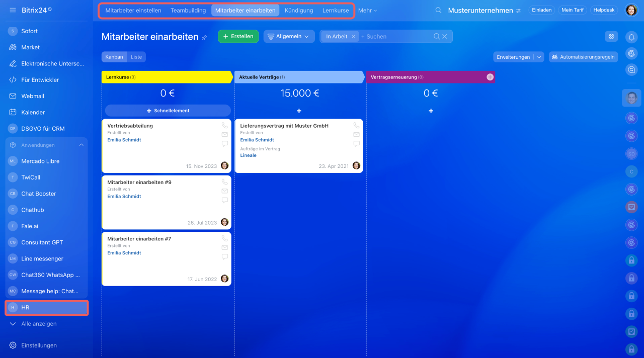Screen dimensions: 644x358
Task: Open Emilia Schmidt link on Vertriebsabteilung card
Action: [x=124, y=140]
